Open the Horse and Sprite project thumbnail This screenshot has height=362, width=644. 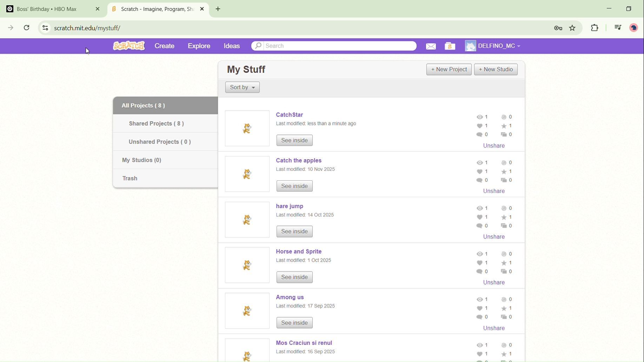click(x=247, y=265)
